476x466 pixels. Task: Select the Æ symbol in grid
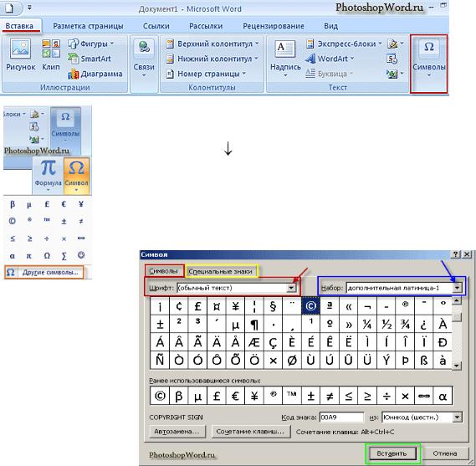pos(254,342)
